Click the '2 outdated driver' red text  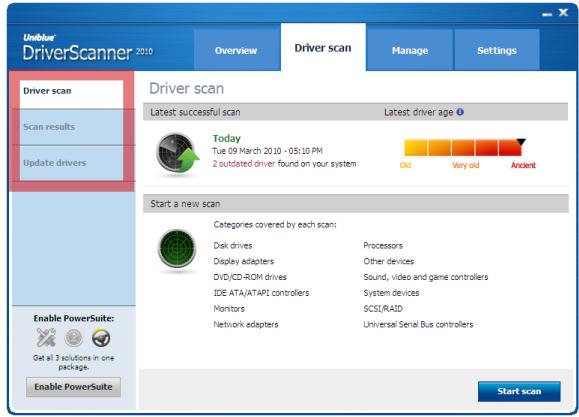coord(244,164)
